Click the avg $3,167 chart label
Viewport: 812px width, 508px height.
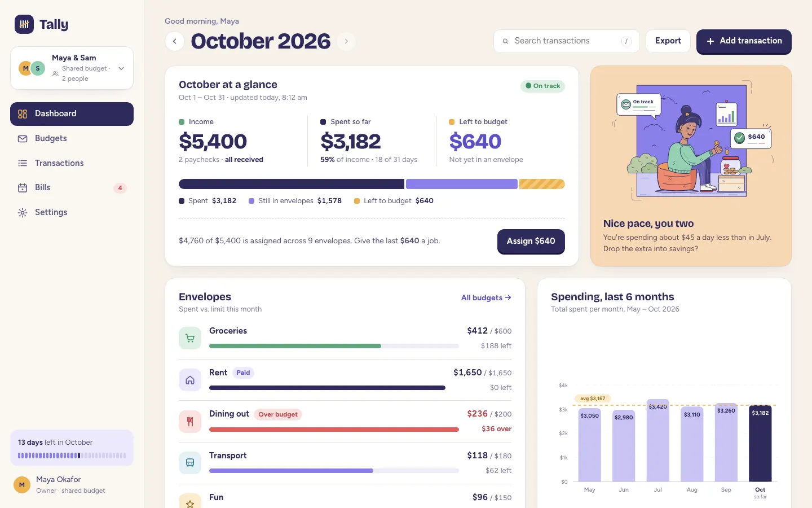click(593, 398)
